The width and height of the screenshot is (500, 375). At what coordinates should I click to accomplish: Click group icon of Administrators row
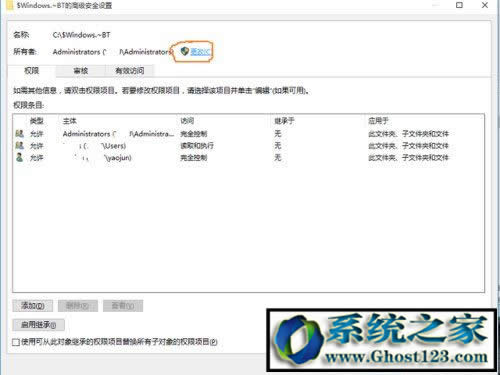click(20, 134)
